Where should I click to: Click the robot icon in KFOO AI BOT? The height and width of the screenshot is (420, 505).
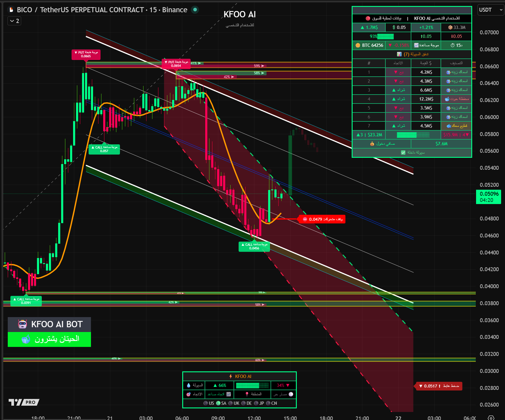tap(22, 324)
